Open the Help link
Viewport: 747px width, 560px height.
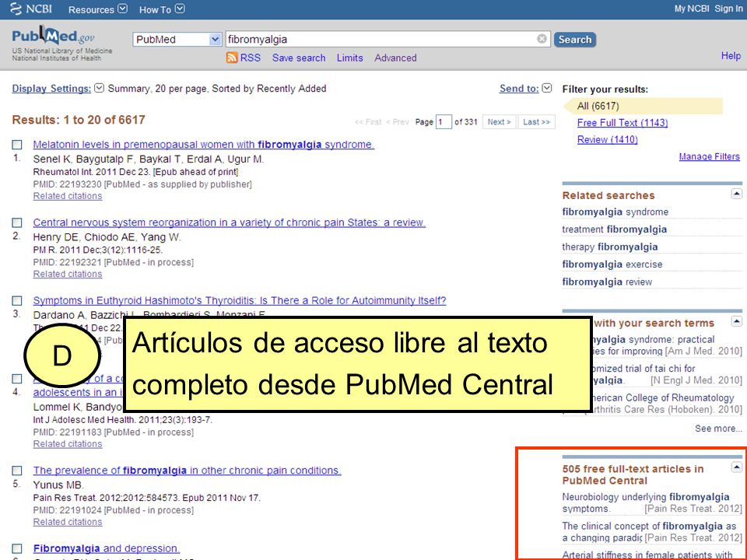(x=731, y=56)
